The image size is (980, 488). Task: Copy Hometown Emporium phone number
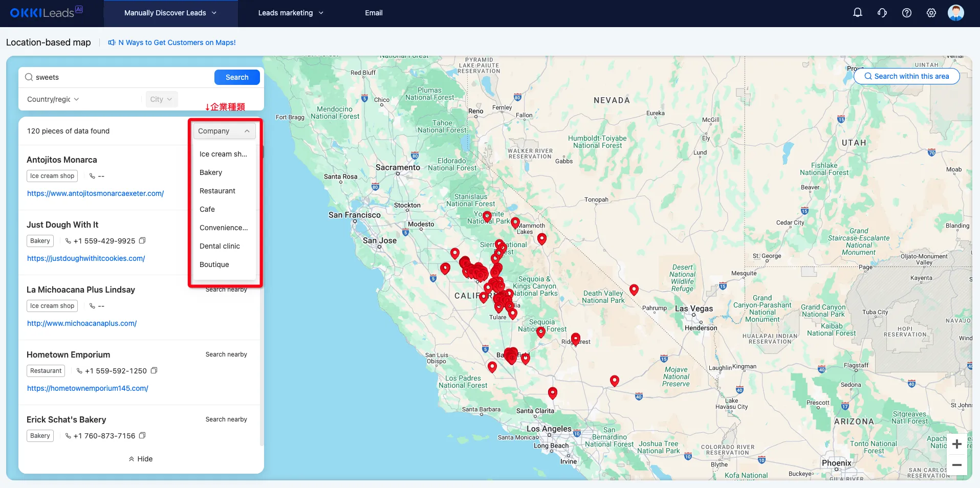point(154,370)
